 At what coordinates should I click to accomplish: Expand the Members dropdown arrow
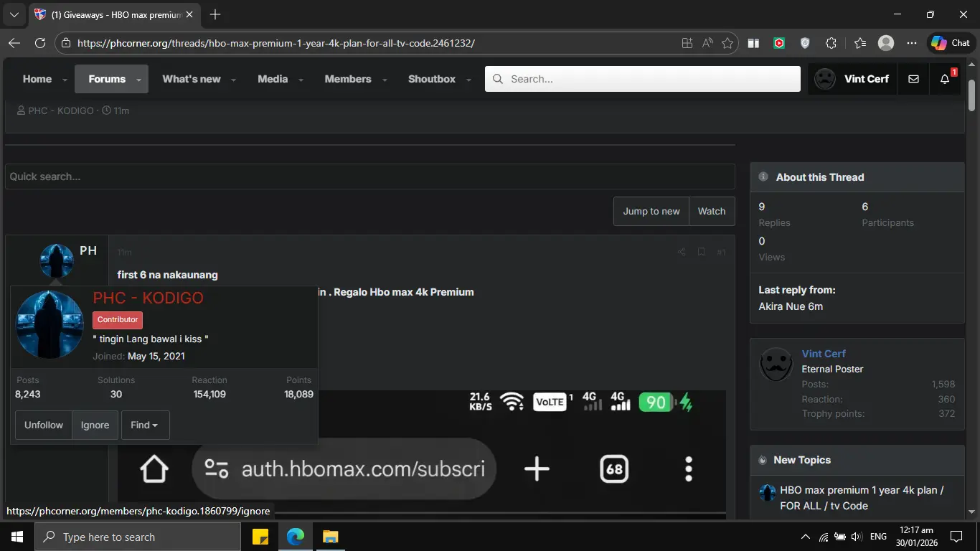385,80
